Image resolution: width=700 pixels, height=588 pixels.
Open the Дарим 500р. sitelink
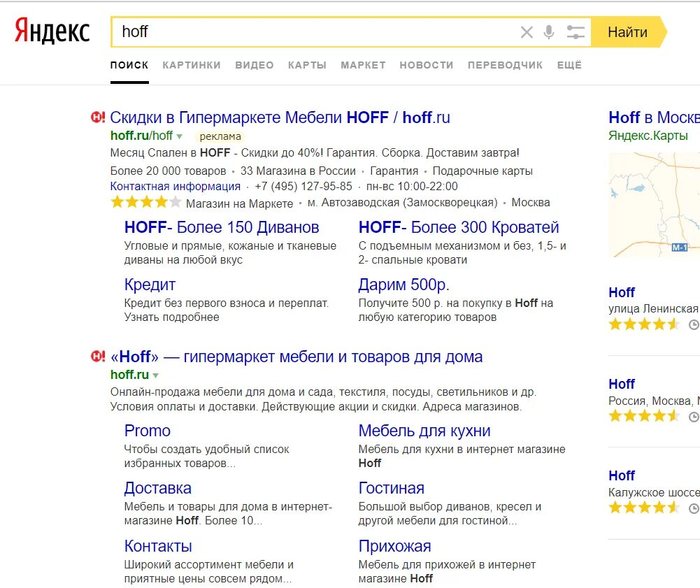tap(403, 285)
